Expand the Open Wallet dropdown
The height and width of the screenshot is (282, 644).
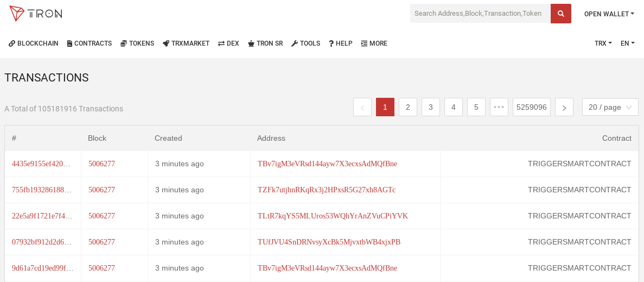tap(609, 14)
